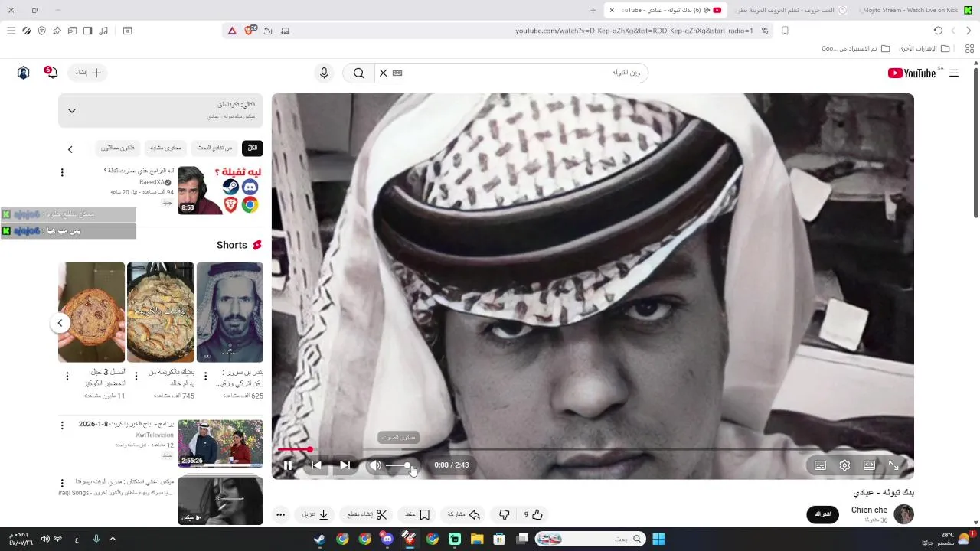Select the 'All' filter chip
The image size is (980, 551).
pos(252,148)
